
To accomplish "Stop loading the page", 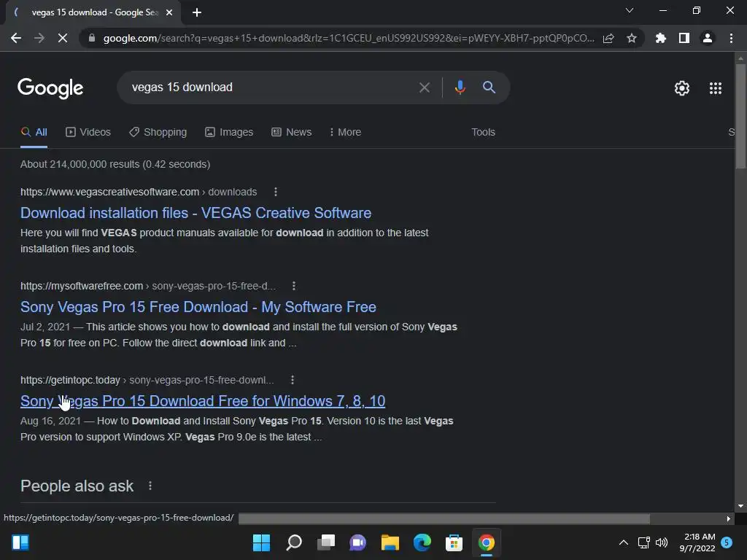I will click(x=63, y=38).
